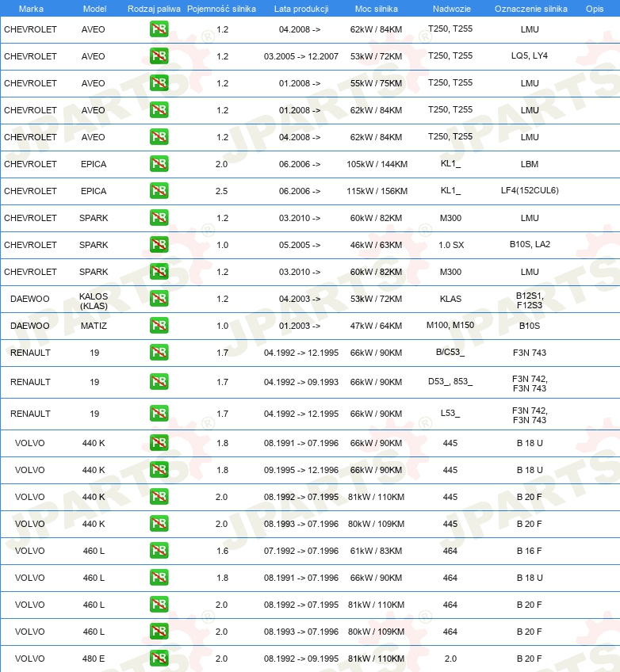Screen dimensions: 620x672
Task: Click the Moc silnika column header
Action: click(377, 9)
